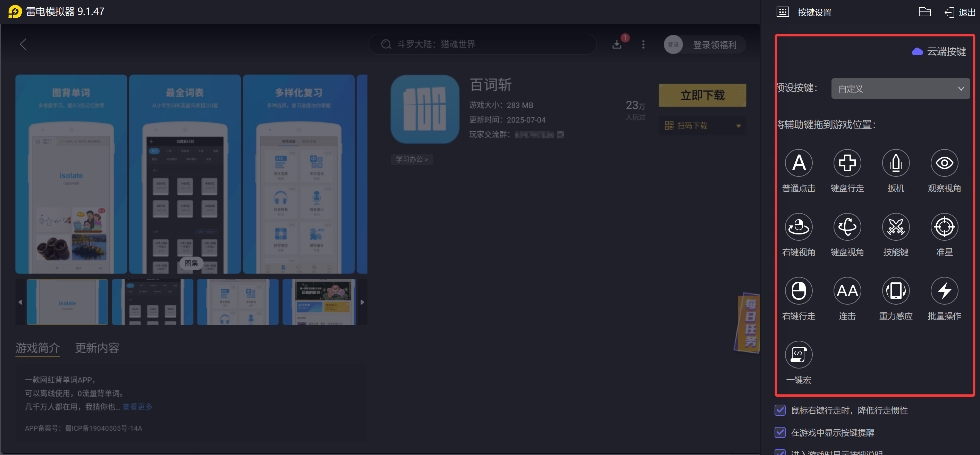
Task: Select the 技能键 crossed swords icon
Action: [x=896, y=227]
